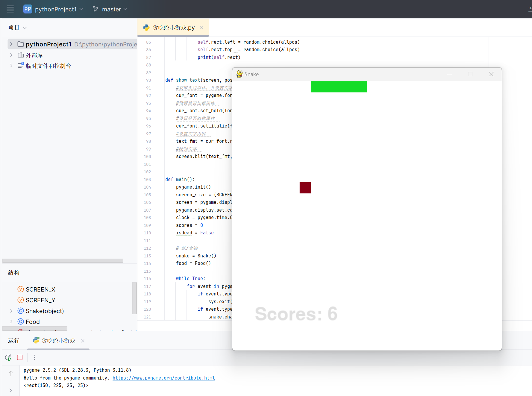Click the scroll up arrow in console
The height and width of the screenshot is (396, 532).
pyautogui.click(x=11, y=373)
